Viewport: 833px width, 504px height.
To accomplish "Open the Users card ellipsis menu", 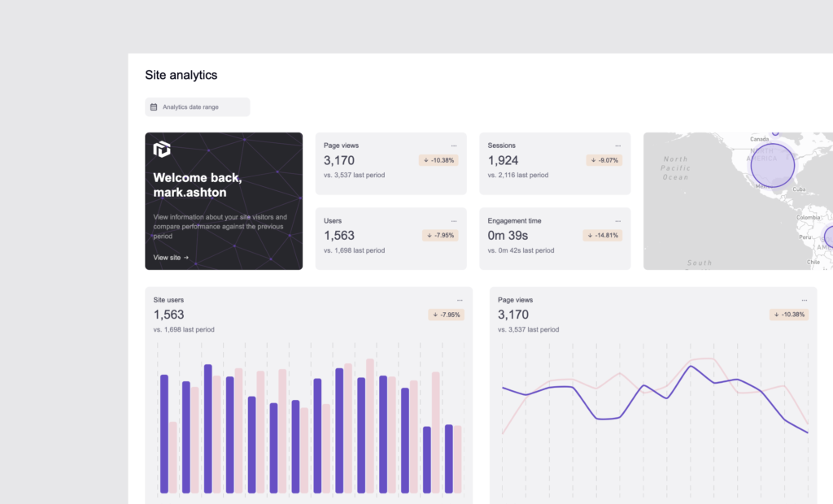I will pyautogui.click(x=454, y=220).
